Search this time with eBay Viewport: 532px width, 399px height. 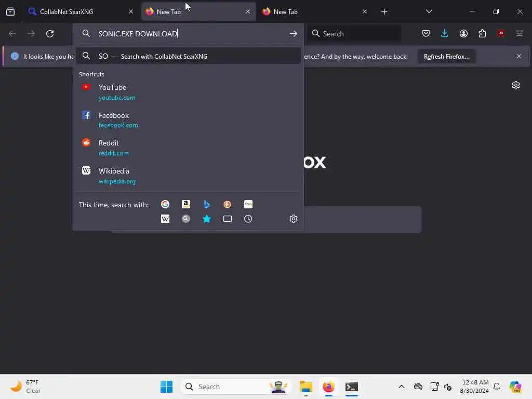point(248,204)
